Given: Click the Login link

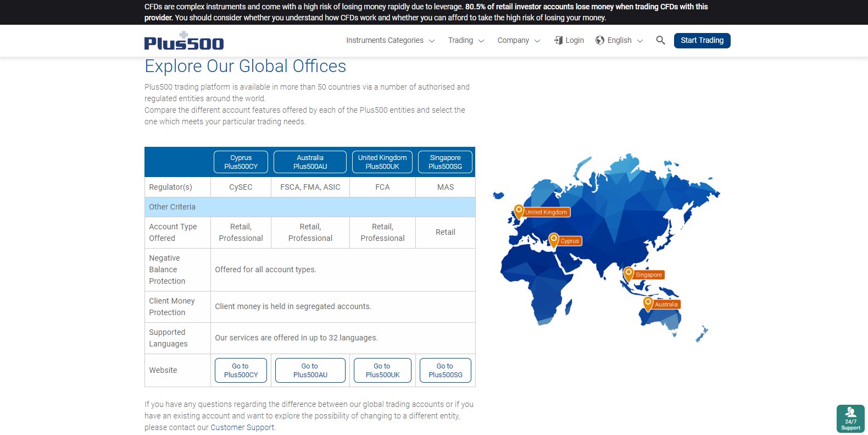Looking at the screenshot, I should 575,40.
